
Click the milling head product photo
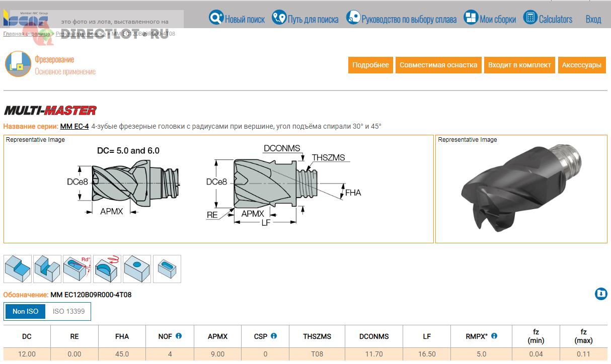521,189
